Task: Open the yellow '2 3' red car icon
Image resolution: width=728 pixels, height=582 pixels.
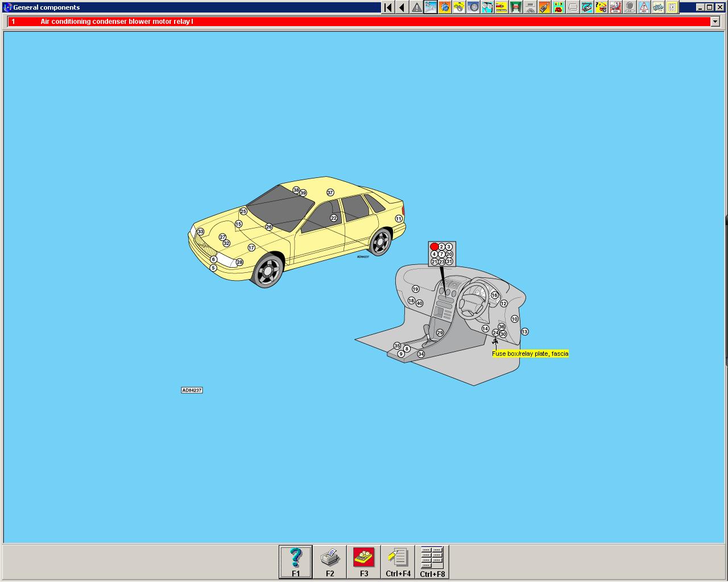Action: (x=559, y=7)
